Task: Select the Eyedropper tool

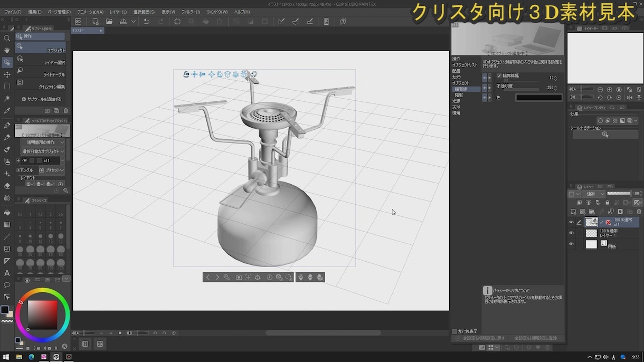Action: (7, 111)
